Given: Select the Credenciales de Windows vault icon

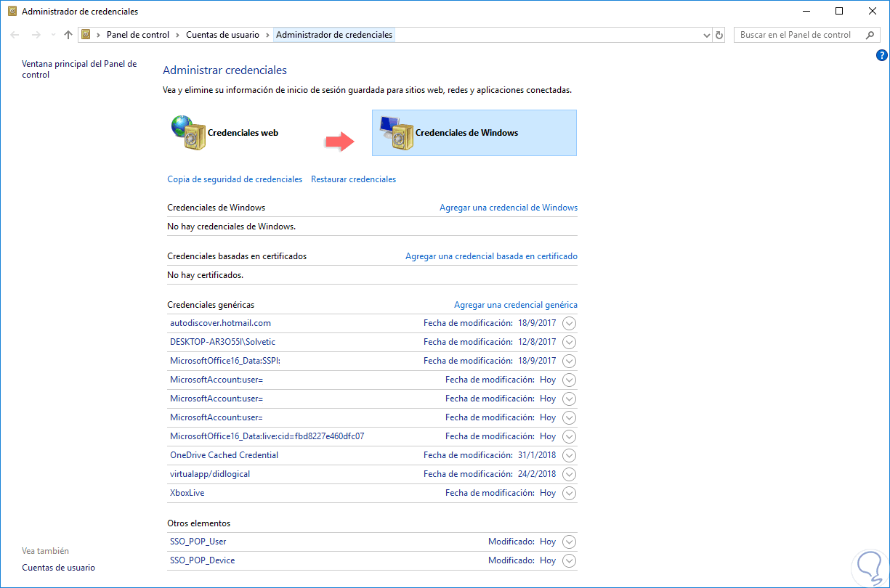Looking at the screenshot, I should pyautogui.click(x=395, y=133).
